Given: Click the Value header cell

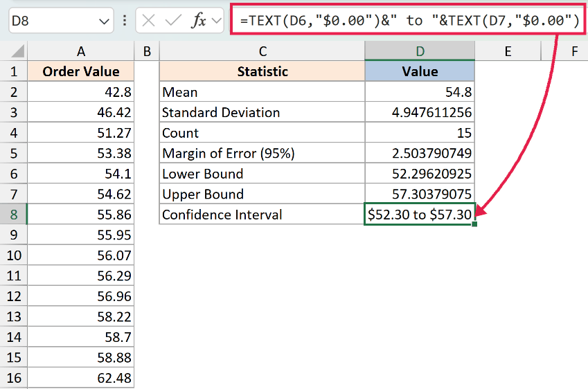Looking at the screenshot, I should click(420, 71).
